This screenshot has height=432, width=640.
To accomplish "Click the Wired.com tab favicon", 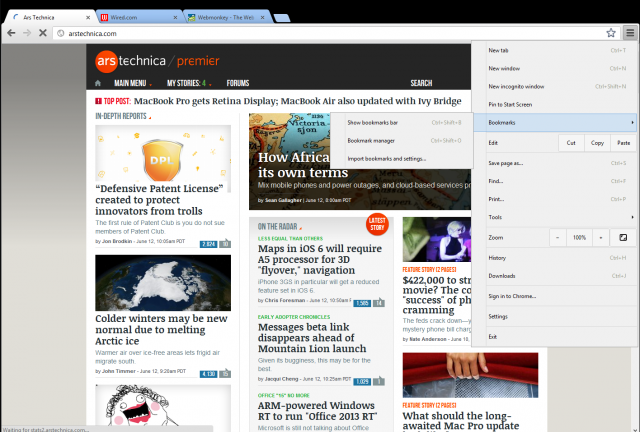I will pyautogui.click(x=104, y=18).
